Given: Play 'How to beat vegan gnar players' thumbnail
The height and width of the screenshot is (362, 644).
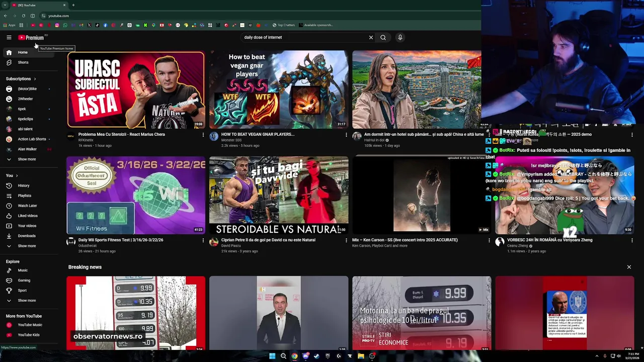Looking at the screenshot, I should pyautogui.click(x=279, y=89).
